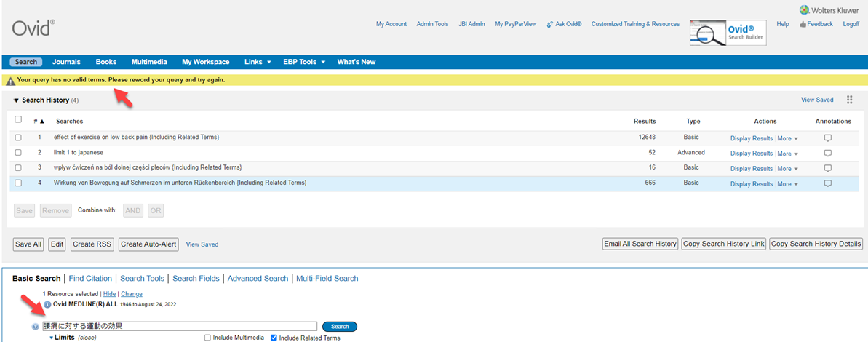
Task: Open the Ovid Search Builder logo
Action: pyautogui.click(x=727, y=33)
